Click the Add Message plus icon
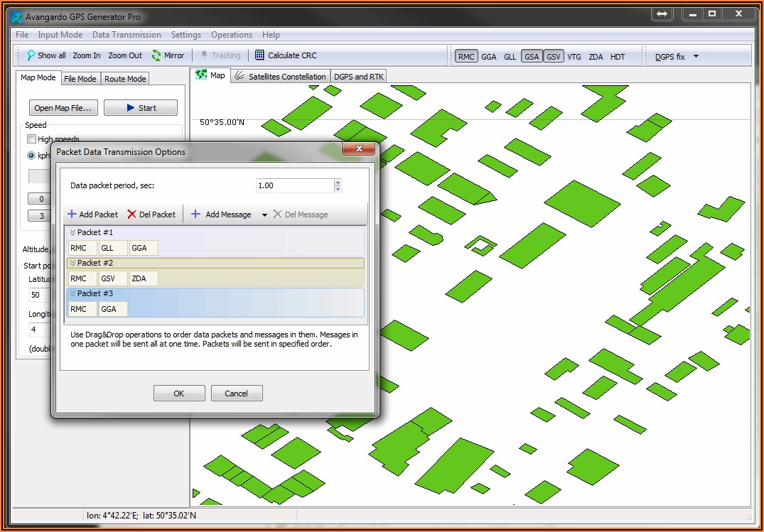This screenshot has width=764, height=532. 196,215
